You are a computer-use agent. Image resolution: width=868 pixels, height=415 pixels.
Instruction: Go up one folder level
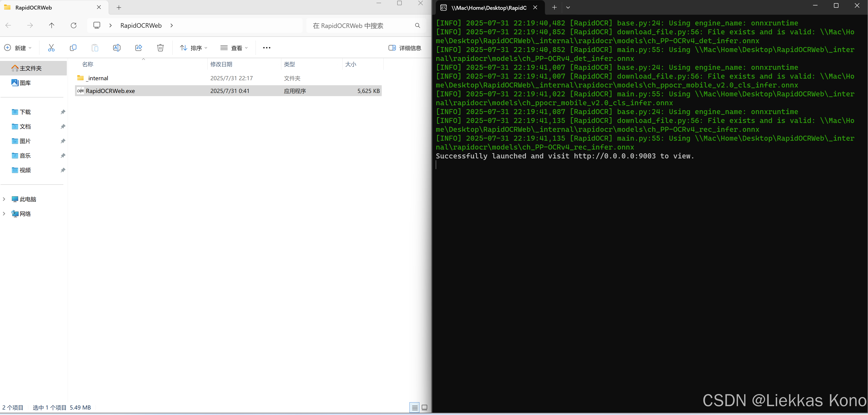pos(52,26)
